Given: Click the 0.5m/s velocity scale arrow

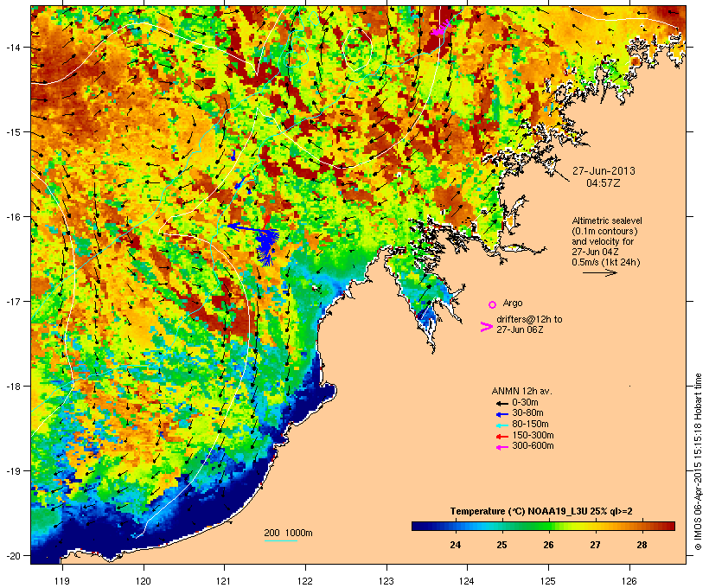Looking at the screenshot, I should [x=599, y=272].
